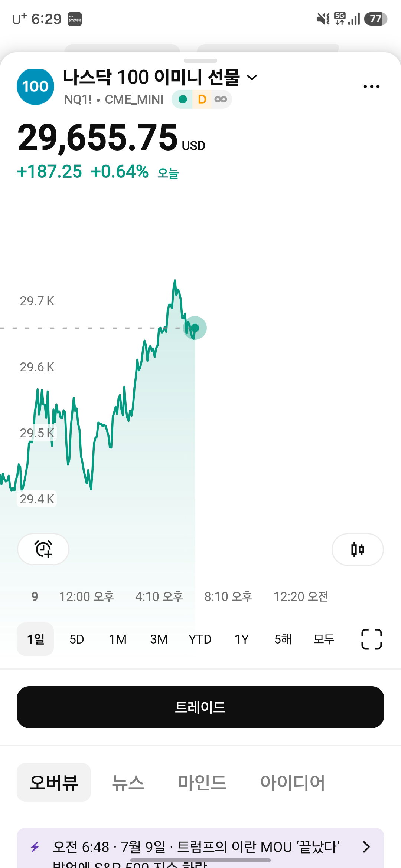This screenshot has width=401, height=868.
Task: Tap the continuous contract infinity icon
Action: 221,99
